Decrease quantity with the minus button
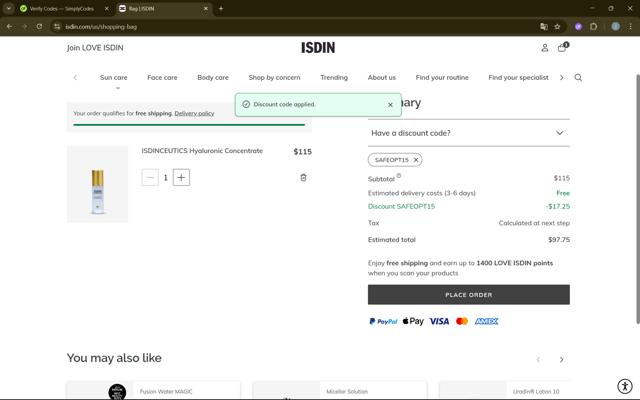Image resolution: width=640 pixels, height=400 pixels. coord(150,178)
